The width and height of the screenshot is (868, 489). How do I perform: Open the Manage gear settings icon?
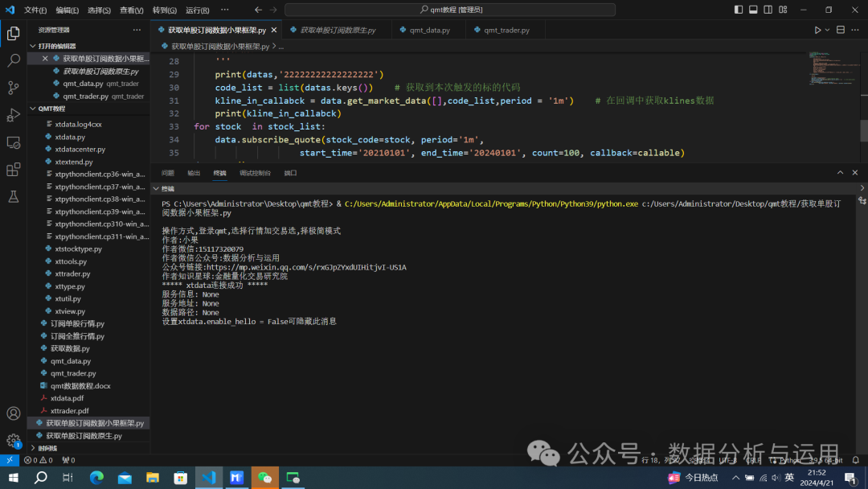coord(14,441)
